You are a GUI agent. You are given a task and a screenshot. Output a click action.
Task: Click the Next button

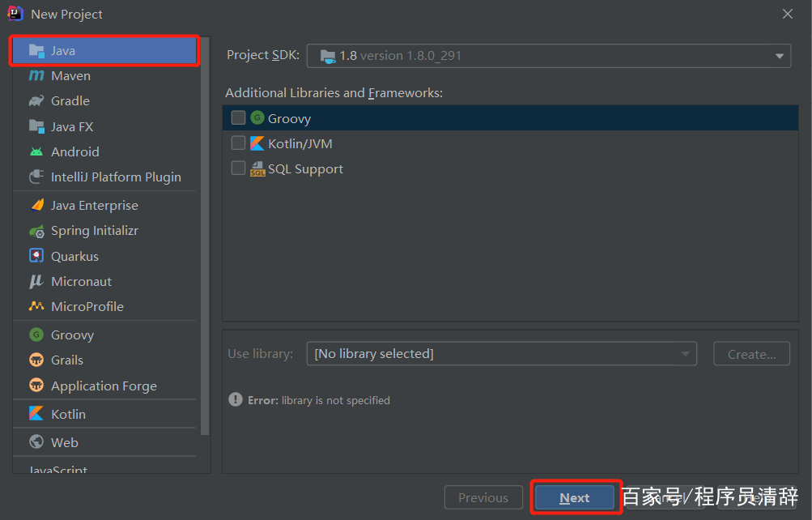coord(574,498)
